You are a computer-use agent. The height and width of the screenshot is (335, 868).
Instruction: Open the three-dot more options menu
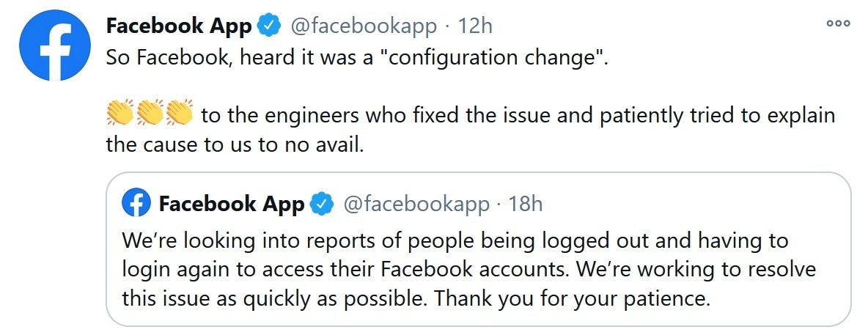point(838,23)
